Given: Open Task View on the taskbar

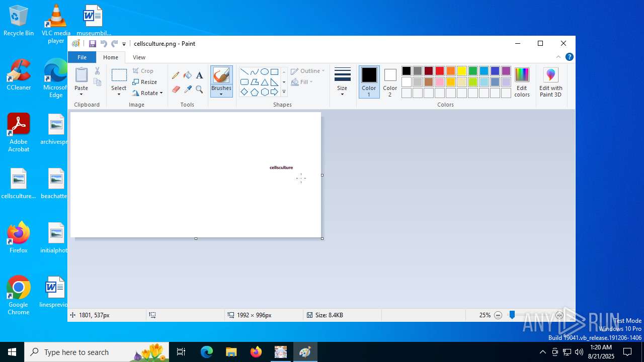Looking at the screenshot, I should tap(182, 352).
